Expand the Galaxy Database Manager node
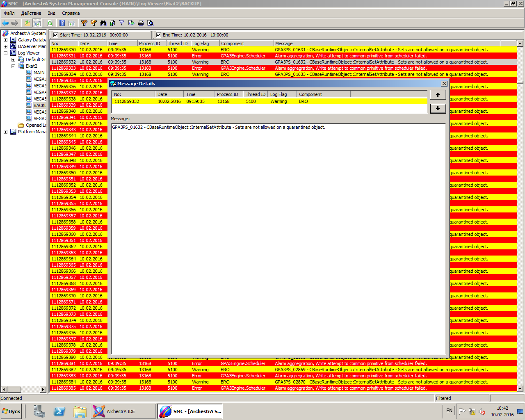This screenshot has width=525, height=420. (x=5, y=40)
